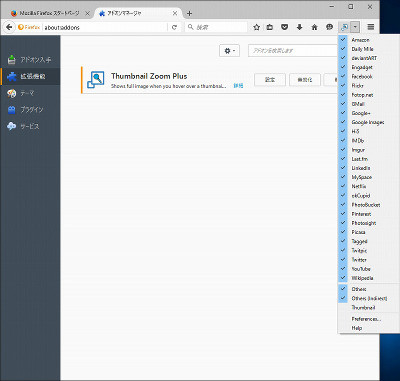Screen dimensions: 400x381
Task: Click the Pocket icon in toolbar
Action: pos(284,27)
